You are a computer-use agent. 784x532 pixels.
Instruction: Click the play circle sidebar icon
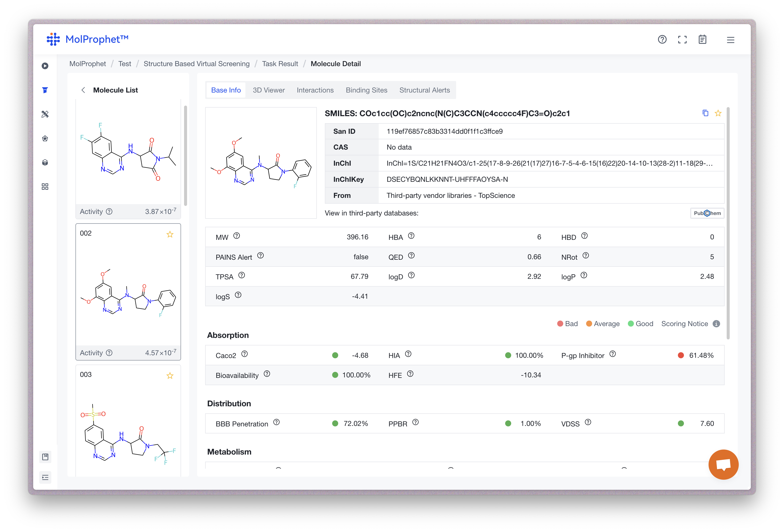pyautogui.click(x=45, y=66)
